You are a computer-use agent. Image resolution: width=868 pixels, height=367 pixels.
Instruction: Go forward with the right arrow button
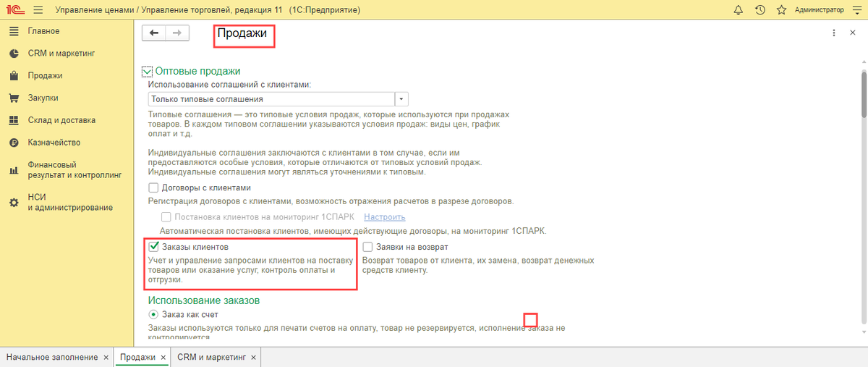pos(177,33)
